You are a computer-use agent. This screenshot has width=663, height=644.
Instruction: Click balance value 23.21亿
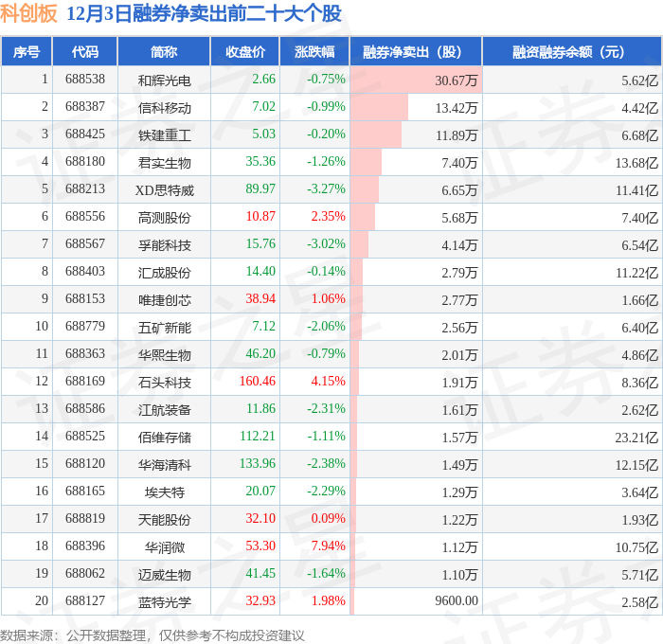pyautogui.click(x=636, y=438)
